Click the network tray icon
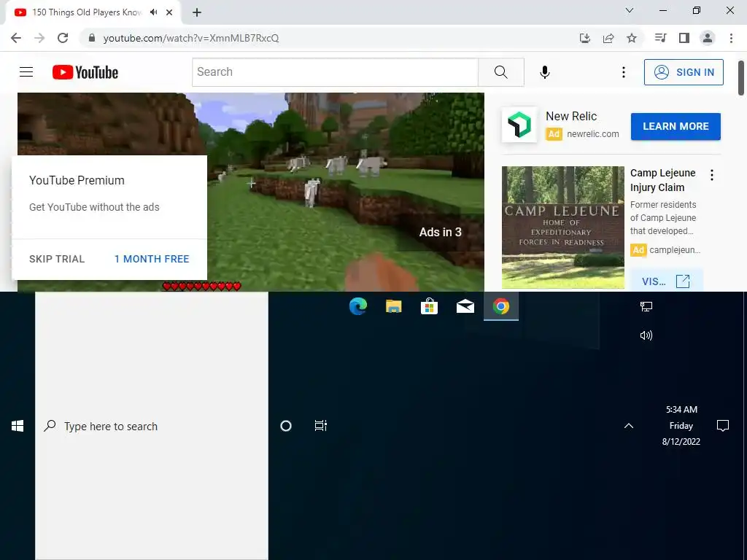 (646, 307)
